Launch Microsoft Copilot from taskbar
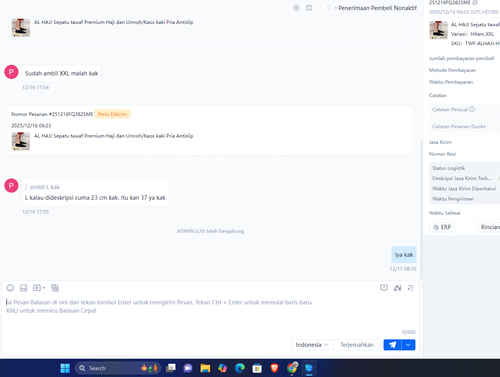 coord(223,368)
